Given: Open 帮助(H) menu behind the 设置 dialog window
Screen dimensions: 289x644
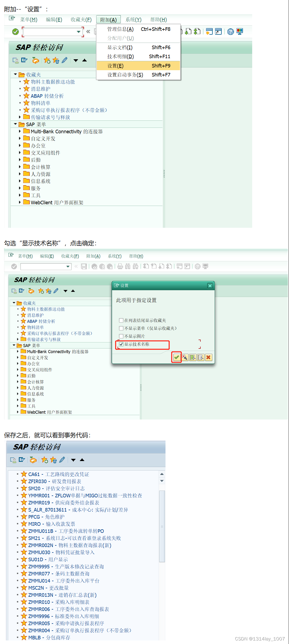Looking at the screenshot, I should (136, 256).
